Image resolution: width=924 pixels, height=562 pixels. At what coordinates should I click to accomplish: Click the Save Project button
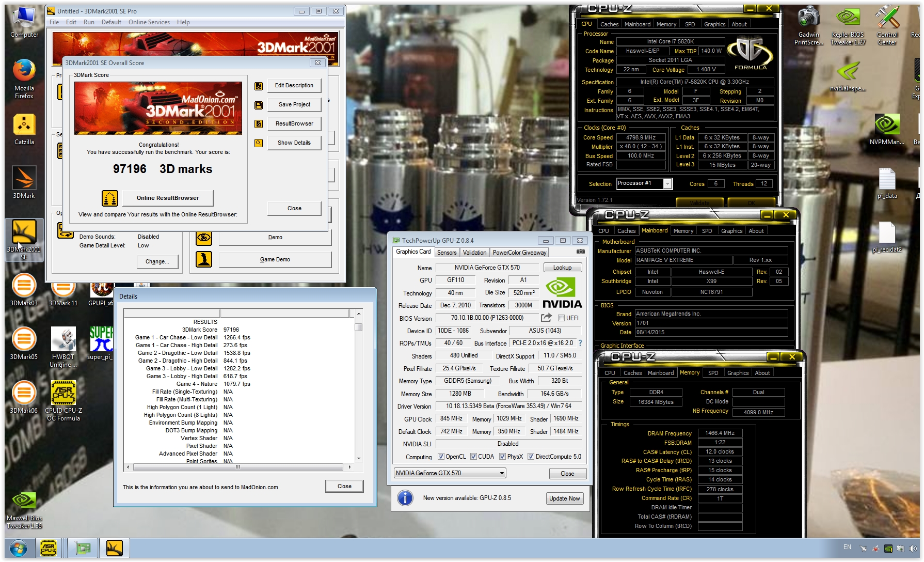click(294, 104)
